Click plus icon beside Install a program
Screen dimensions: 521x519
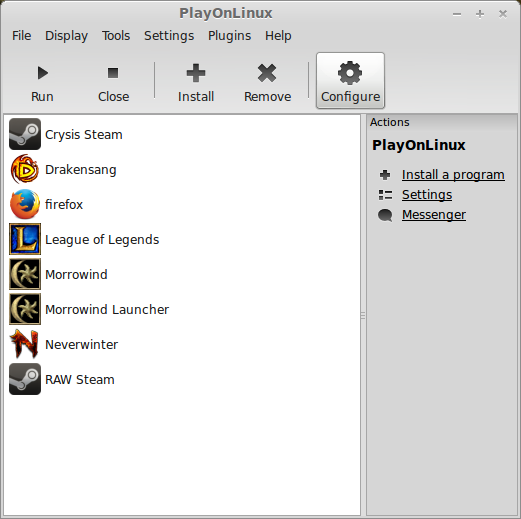pos(385,175)
